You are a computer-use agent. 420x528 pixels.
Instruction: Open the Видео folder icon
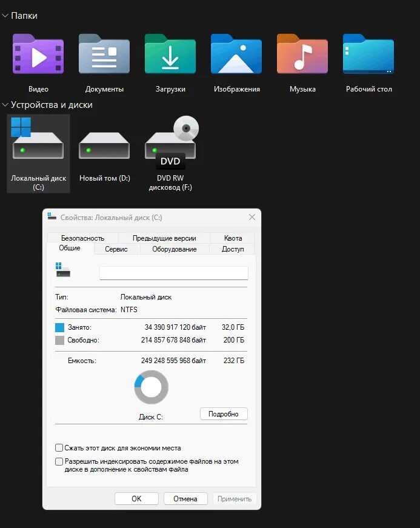click(x=38, y=54)
